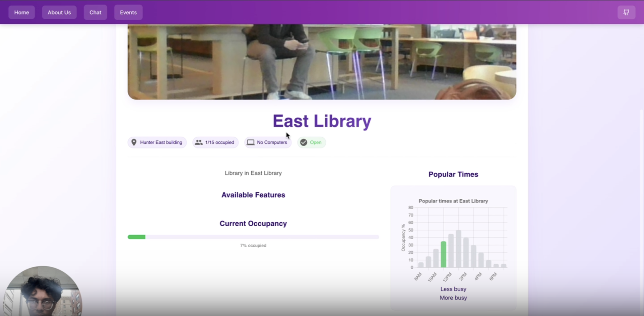
Task: Click the More busy legend label
Action: tap(453, 298)
